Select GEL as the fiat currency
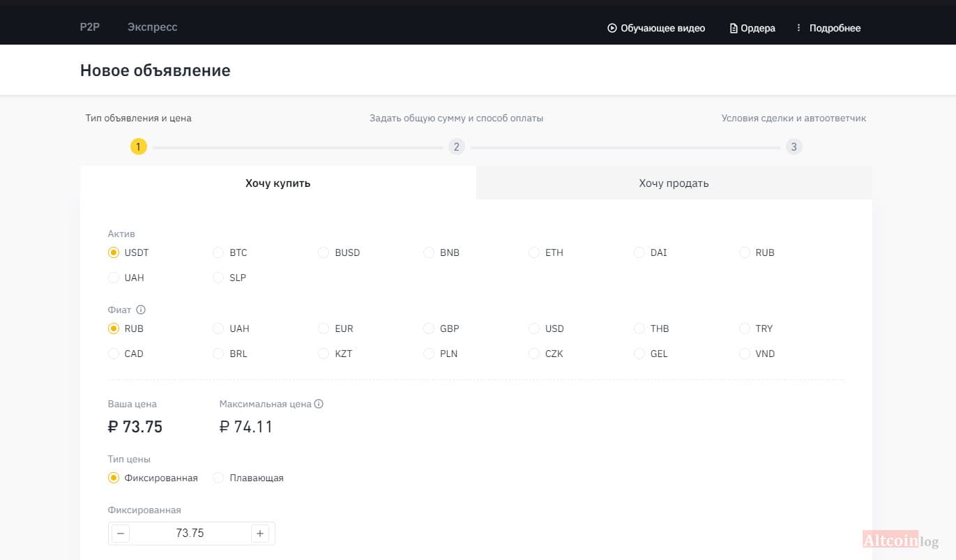This screenshot has height=560, width=956. (651, 354)
